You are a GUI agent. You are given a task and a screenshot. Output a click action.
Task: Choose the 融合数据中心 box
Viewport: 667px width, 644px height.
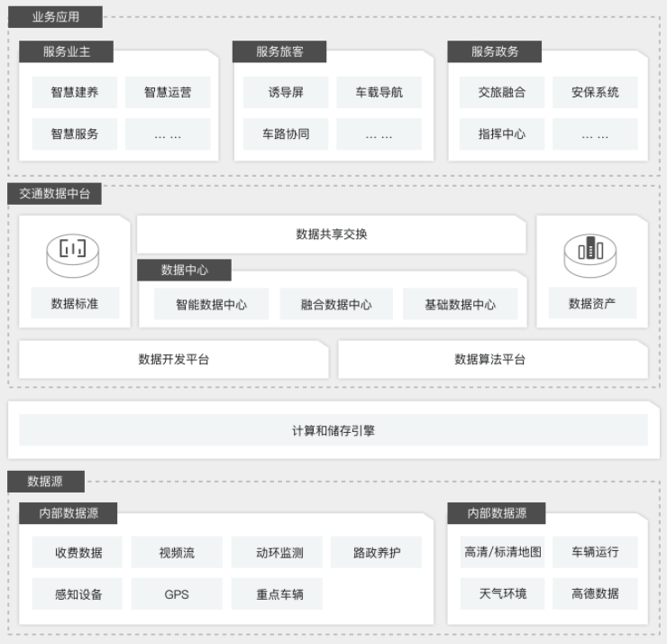(x=336, y=304)
